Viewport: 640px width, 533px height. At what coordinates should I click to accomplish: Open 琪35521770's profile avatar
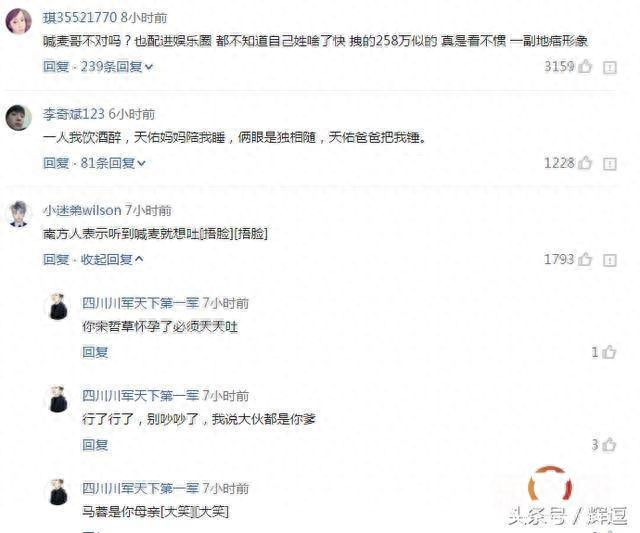pyautogui.click(x=18, y=21)
